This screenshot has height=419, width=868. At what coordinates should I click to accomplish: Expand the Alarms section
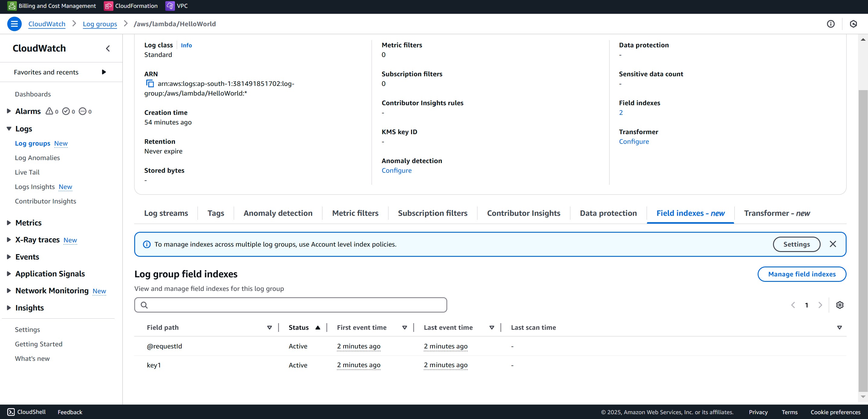(8, 111)
